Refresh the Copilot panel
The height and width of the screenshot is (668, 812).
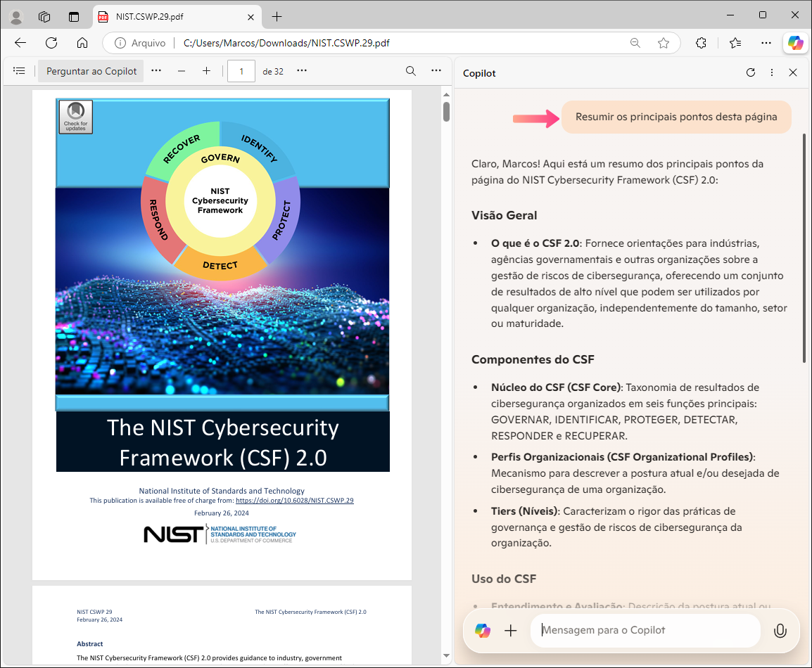(750, 73)
